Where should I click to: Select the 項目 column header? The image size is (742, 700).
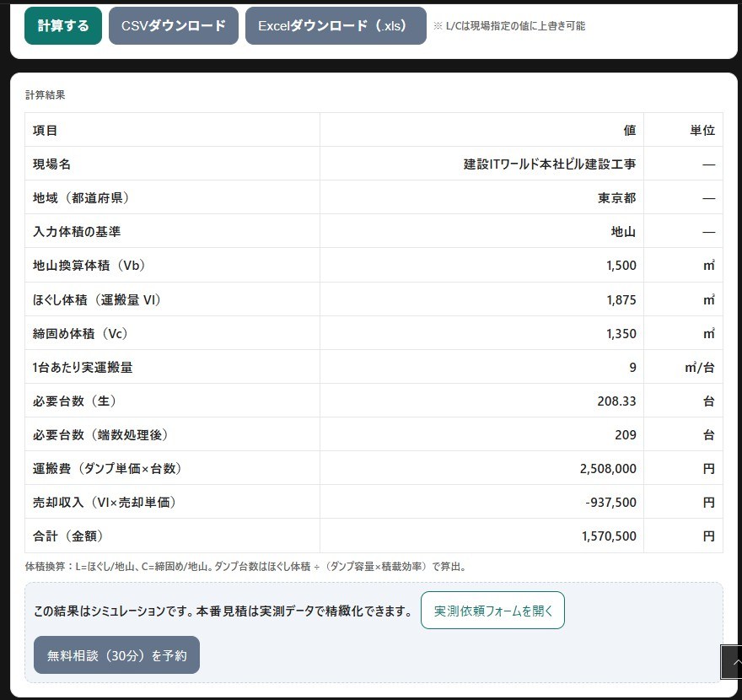[46, 130]
